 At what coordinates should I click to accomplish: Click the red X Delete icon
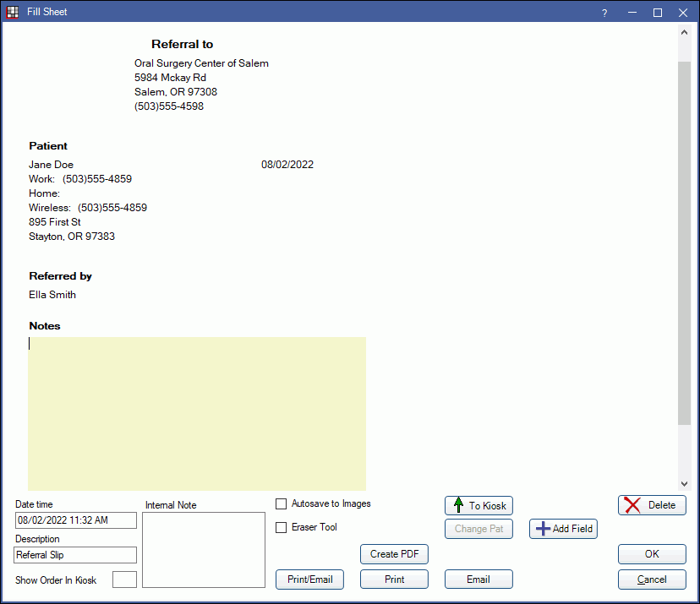[x=632, y=505]
